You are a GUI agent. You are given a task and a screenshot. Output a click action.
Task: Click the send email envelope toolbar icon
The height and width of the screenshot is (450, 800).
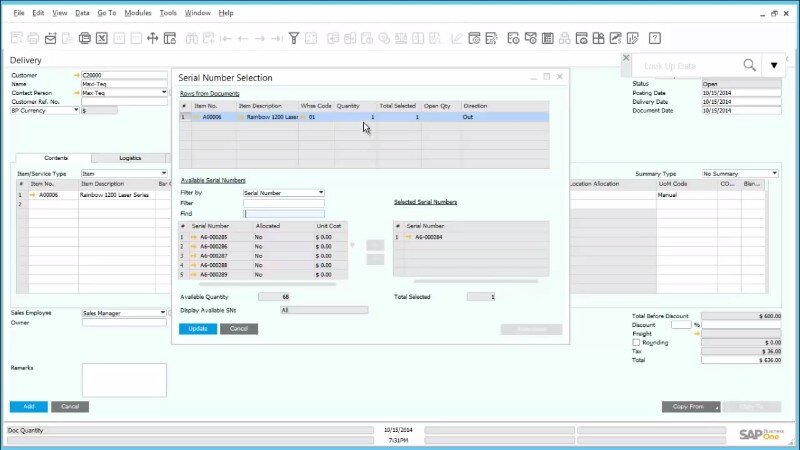click(50, 38)
